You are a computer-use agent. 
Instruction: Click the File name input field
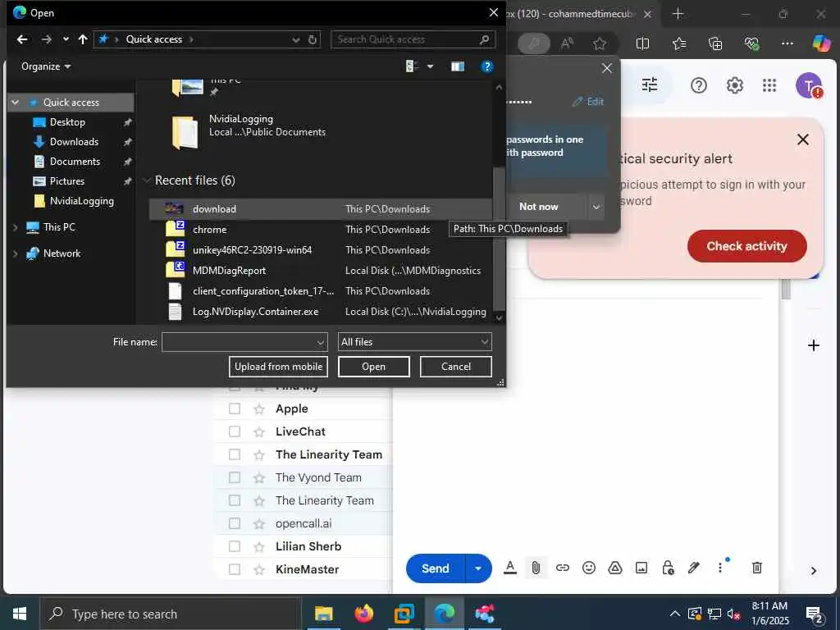239,342
